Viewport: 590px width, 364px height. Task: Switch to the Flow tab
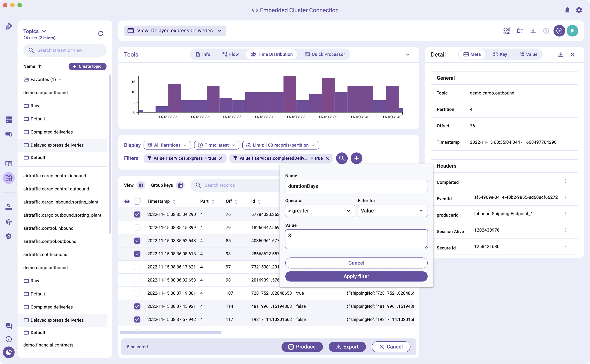coord(231,54)
